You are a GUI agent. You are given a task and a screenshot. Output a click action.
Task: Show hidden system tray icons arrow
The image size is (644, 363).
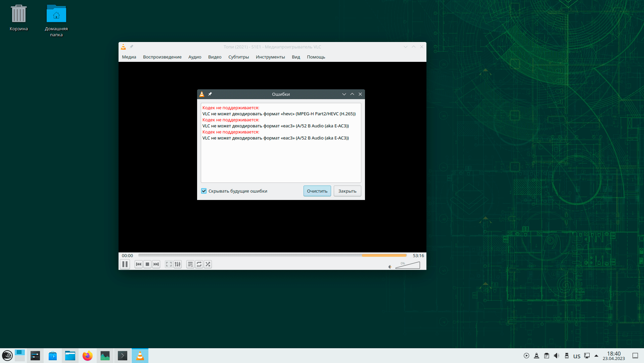click(596, 356)
